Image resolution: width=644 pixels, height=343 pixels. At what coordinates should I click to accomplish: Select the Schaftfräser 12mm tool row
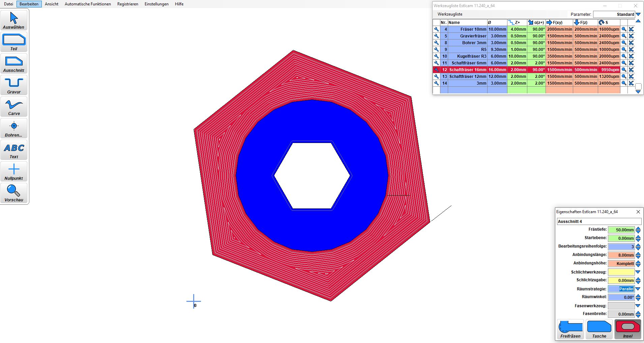pos(467,77)
